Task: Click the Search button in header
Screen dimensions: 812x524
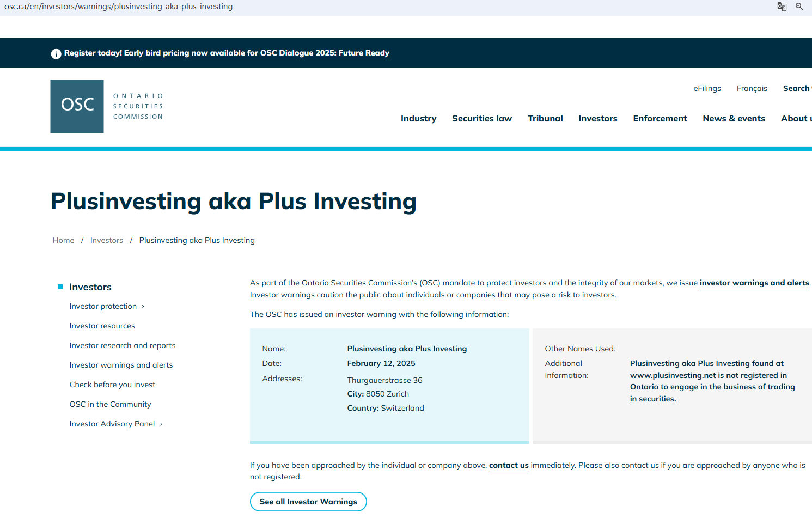Action: pos(797,88)
